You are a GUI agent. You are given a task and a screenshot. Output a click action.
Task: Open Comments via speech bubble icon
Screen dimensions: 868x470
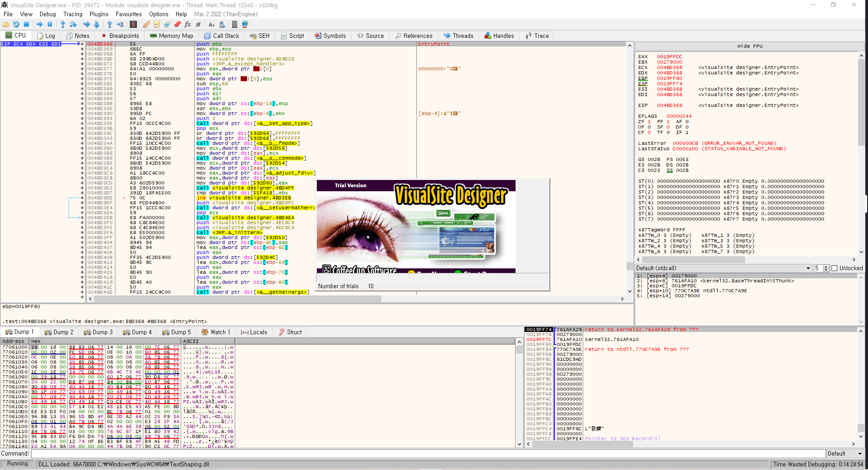[x=157, y=24]
